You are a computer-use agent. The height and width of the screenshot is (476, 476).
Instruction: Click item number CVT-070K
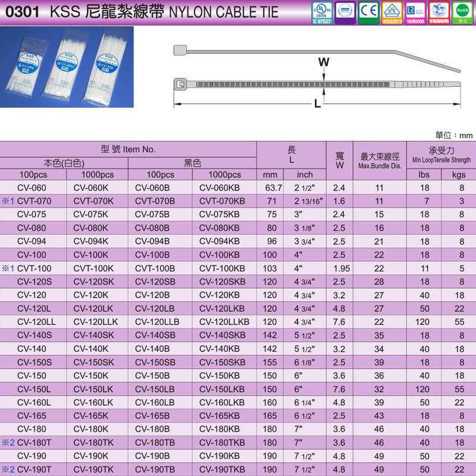93,201
